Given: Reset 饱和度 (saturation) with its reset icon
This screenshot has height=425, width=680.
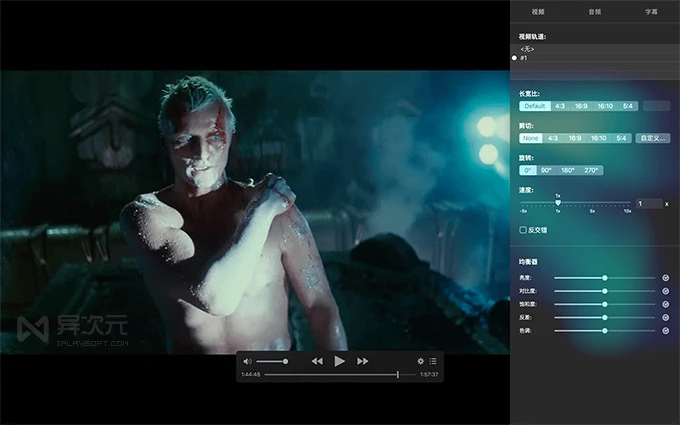Looking at the screenshot, I should click(x=666, y=304).
